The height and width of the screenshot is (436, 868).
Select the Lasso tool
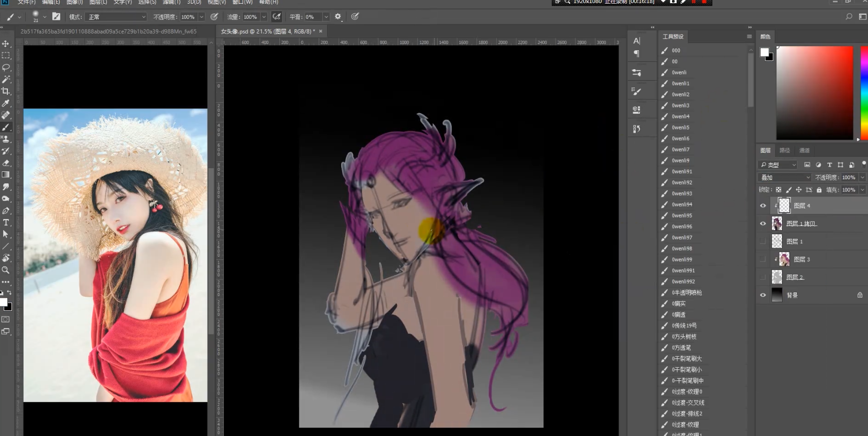pos(6,68)
